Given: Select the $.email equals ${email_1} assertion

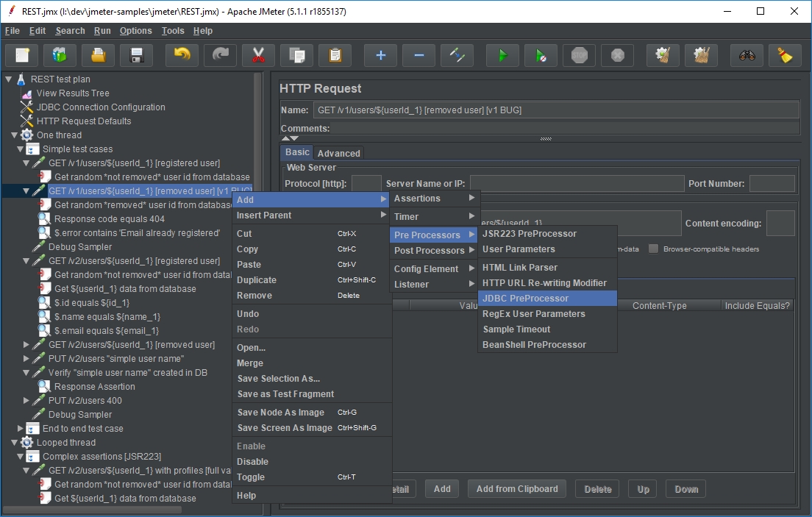Looking at the screenshot, I should tap(106, 331).
